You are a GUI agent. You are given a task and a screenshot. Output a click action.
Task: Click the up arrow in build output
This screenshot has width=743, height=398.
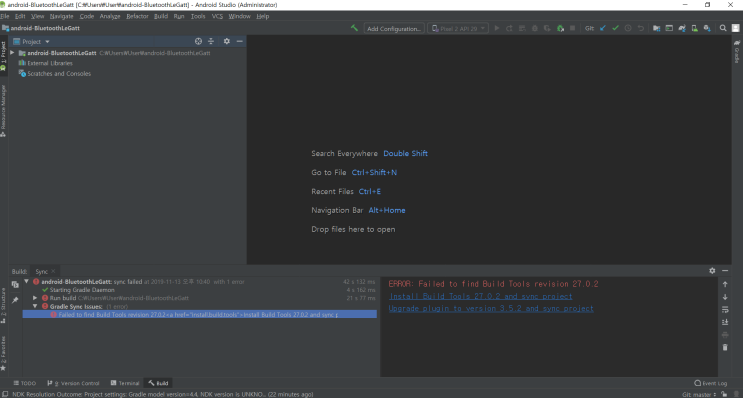tap(725, 284)
